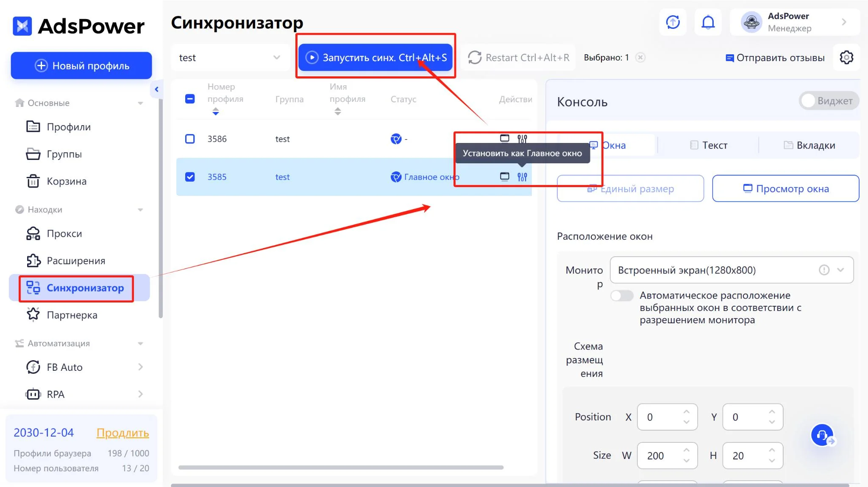Open the Расширения section
This screenshot has width=868, height=487.
[x=75, y=260]
